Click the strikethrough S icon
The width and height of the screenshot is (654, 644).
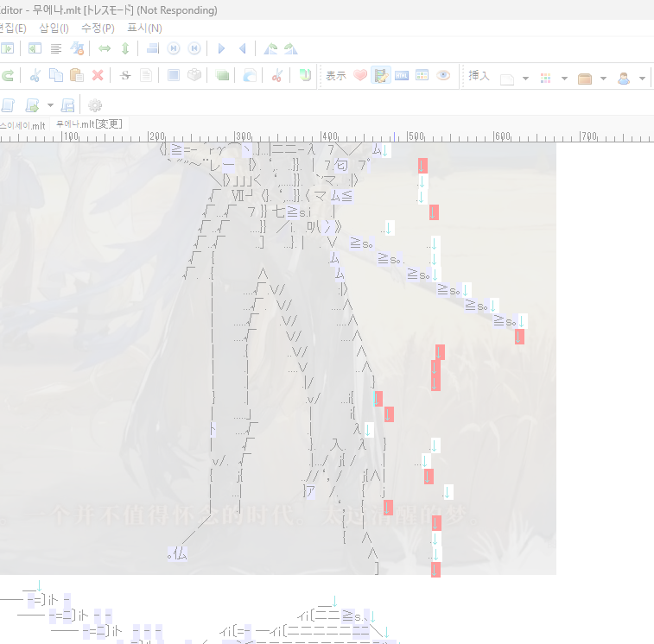pos(125,75)
